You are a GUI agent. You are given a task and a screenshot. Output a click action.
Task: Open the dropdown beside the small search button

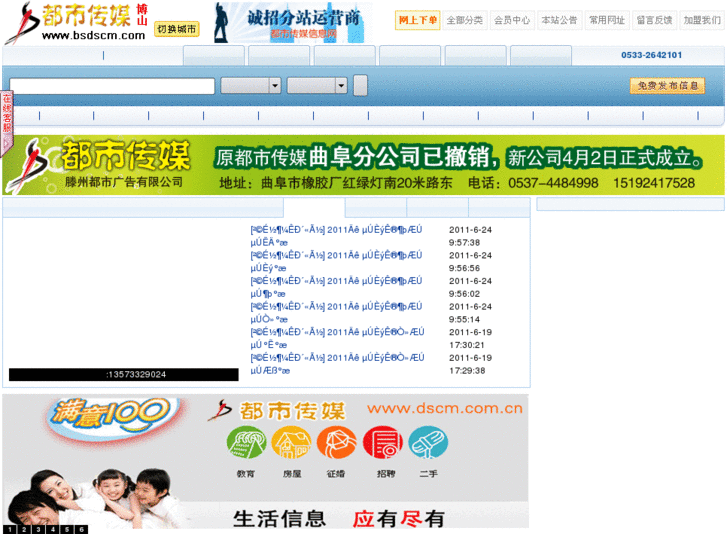[x=317, y=86]
